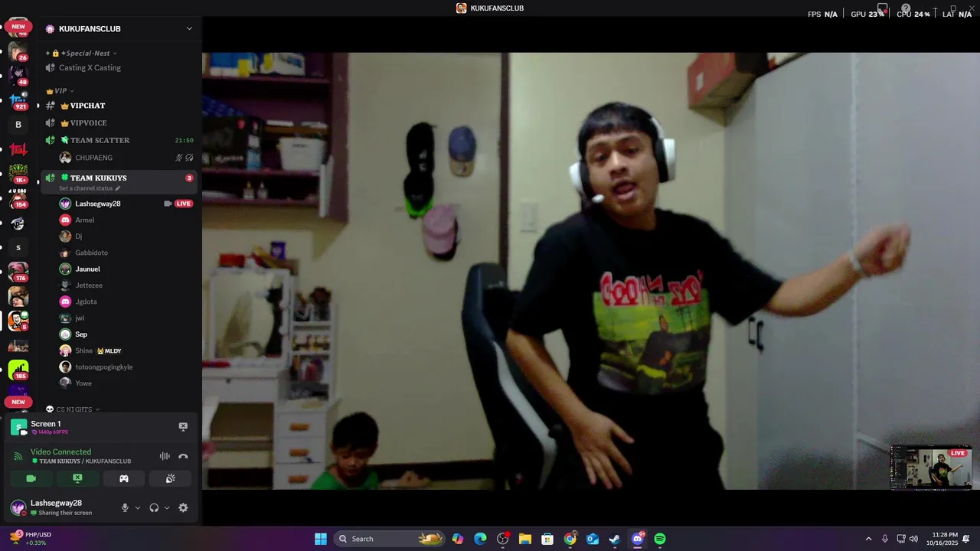Open the server labeled S
The image size is (980, 551).
pyautogui.click(x=18, y=247)
